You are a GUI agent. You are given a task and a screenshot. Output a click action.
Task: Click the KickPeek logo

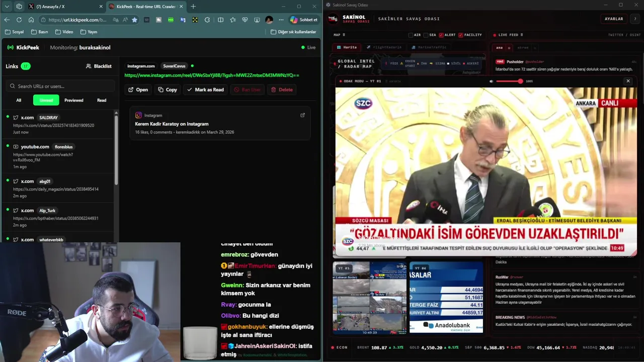coord(23,47)
